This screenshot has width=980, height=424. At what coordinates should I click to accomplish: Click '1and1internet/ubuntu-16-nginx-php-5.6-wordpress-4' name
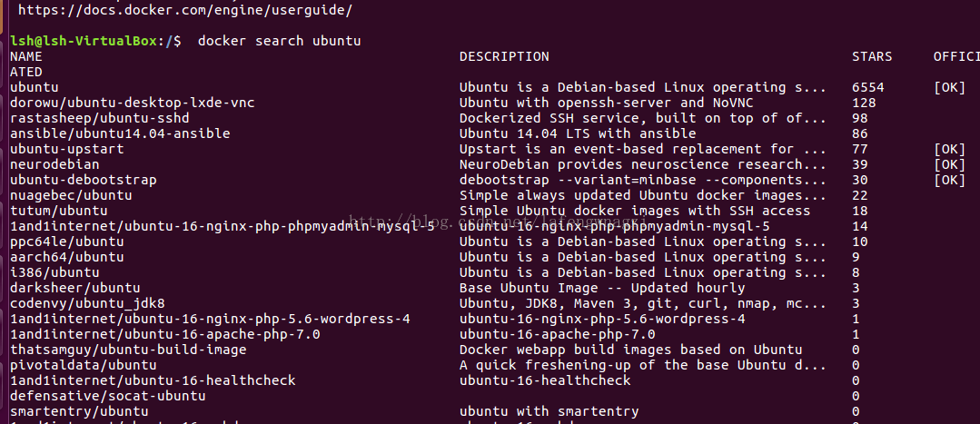tap(210, 319)
